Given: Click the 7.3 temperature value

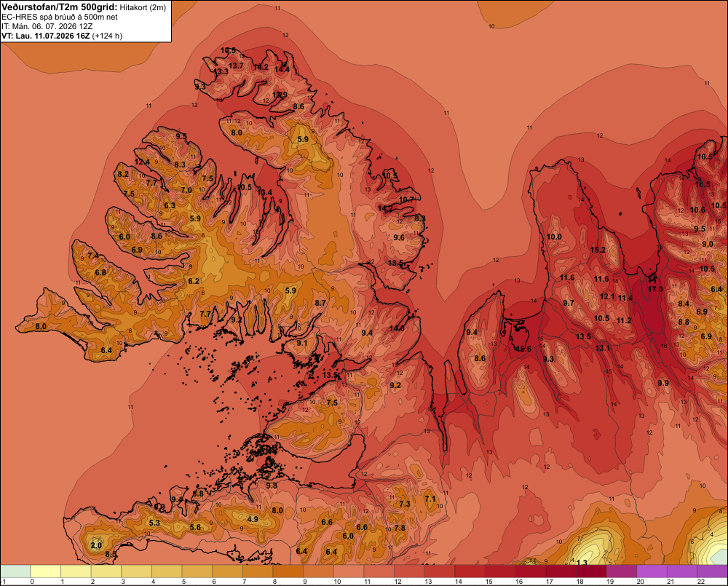Looking at the screenshot, I should point(405,504).
